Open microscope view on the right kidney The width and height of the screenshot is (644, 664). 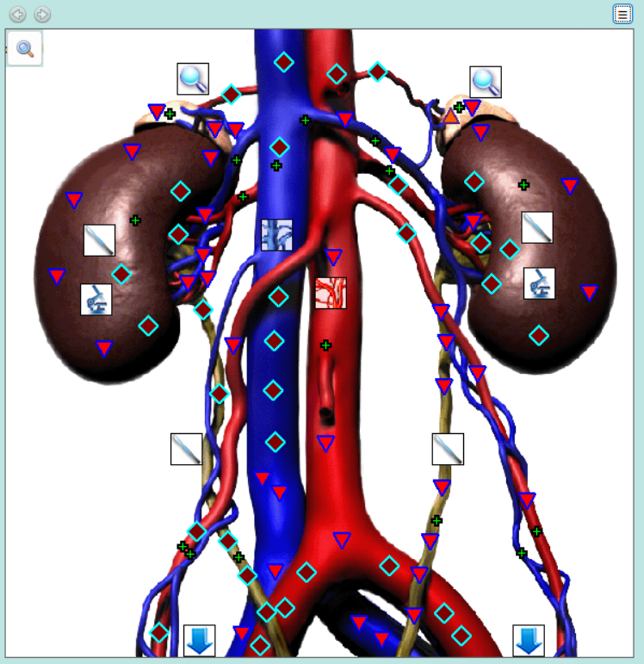point(539,283)
